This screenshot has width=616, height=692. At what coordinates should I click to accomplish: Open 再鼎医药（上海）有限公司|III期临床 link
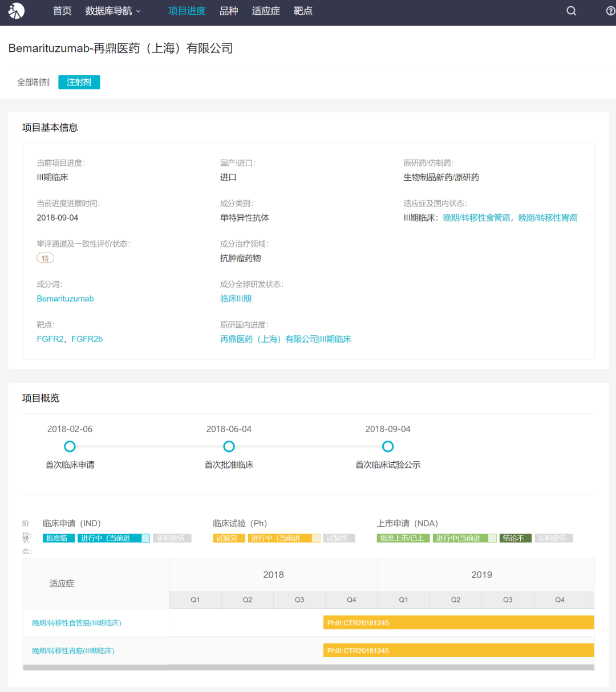(x=286, y=339)
